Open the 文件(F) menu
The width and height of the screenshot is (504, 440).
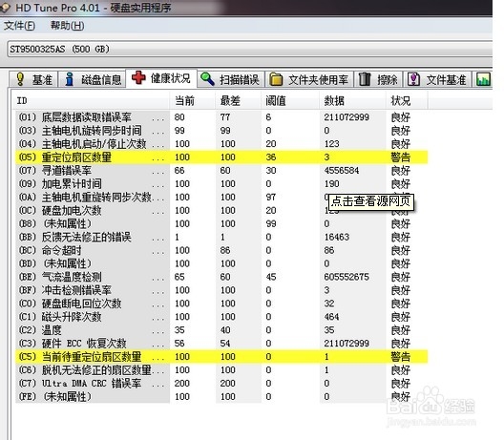pyautogui.click(x=19, y=26)
